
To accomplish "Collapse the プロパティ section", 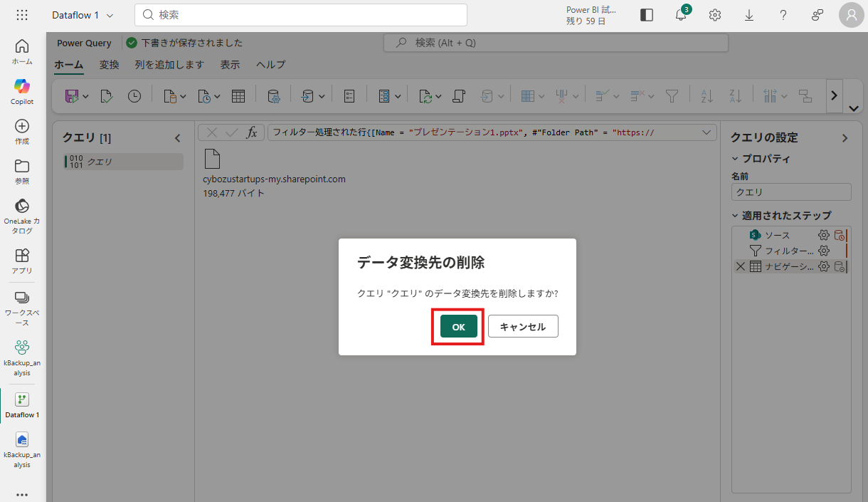I will 736,159.
